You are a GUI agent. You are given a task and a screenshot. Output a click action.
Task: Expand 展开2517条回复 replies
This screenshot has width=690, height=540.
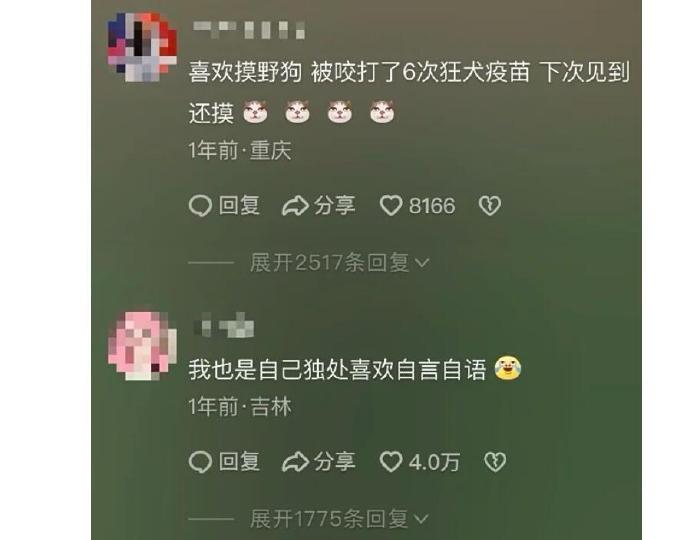click(339, 263)
